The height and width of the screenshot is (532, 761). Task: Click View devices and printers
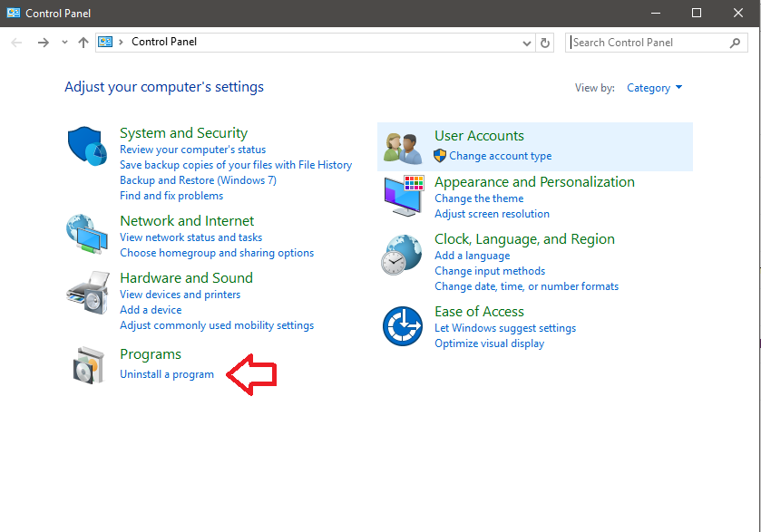pyautogui.click(x=180, y=295)
